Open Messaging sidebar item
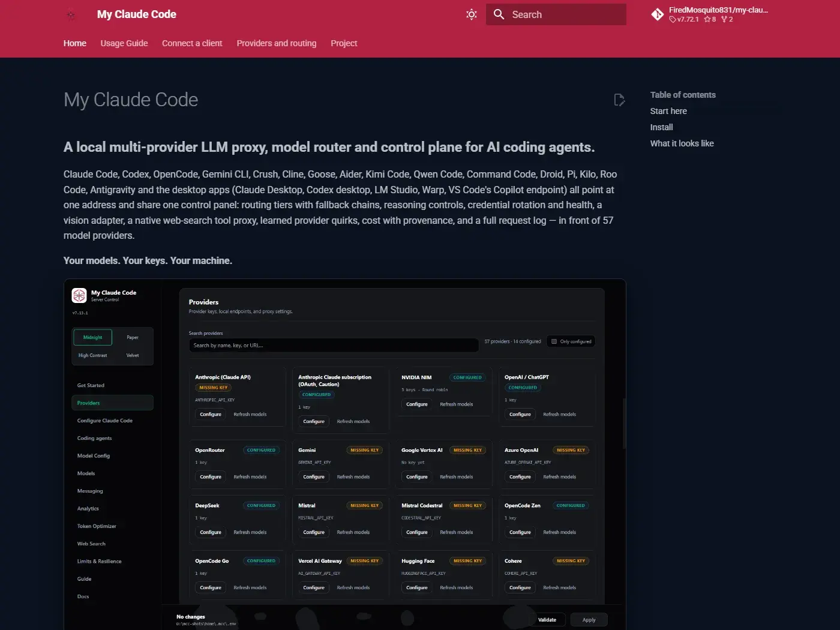 tap(112, 491)
